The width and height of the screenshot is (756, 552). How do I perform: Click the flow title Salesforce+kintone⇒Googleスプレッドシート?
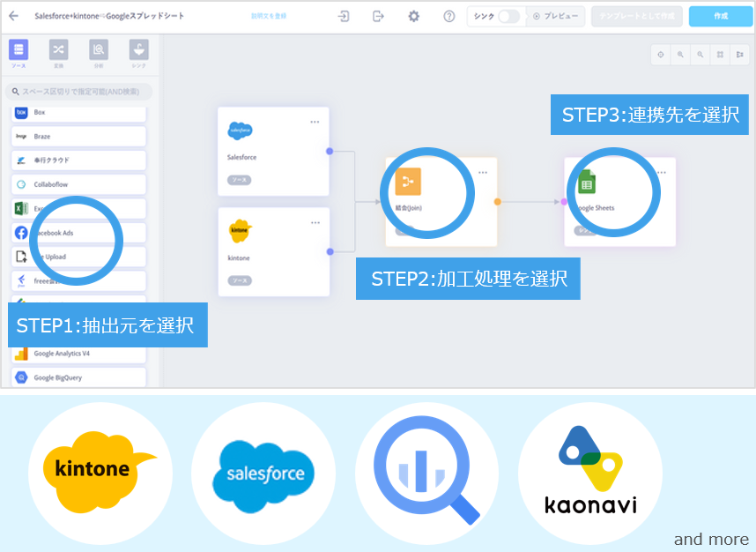click(x=109, y=16)
